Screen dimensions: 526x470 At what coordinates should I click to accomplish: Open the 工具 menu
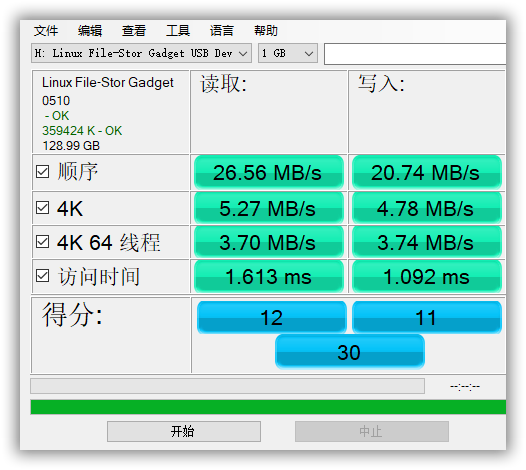(x=178, y=31)
